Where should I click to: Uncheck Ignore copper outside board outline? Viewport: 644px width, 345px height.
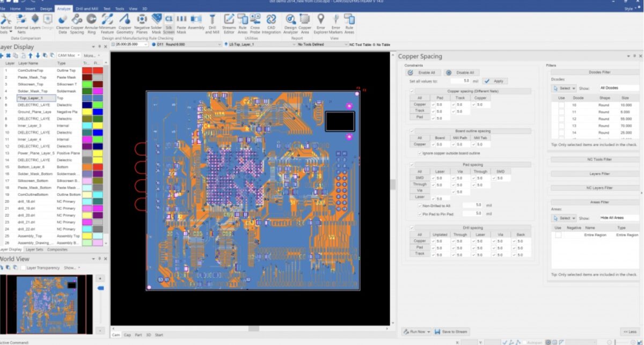point(420,153)
